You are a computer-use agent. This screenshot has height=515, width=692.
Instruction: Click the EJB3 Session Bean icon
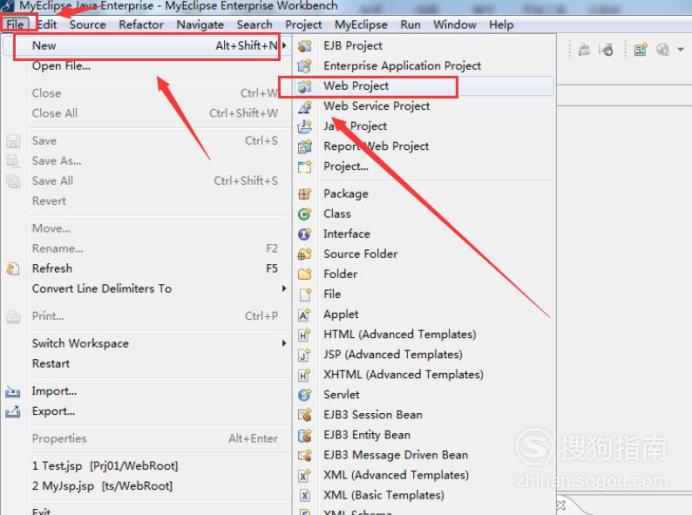tap(305, 415)
